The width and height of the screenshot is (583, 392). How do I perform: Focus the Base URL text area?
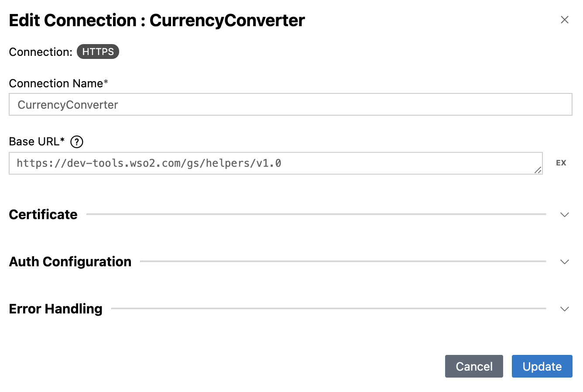276,163
